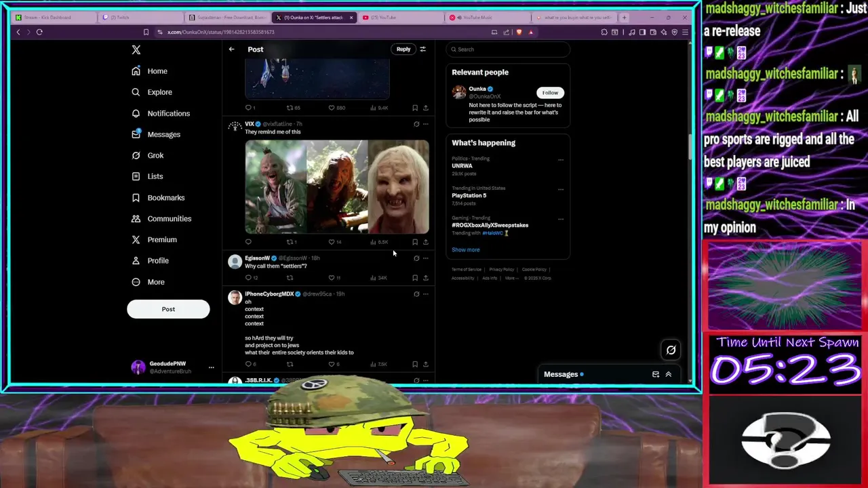Compose a new message from Messages bar

click(656, 375)
